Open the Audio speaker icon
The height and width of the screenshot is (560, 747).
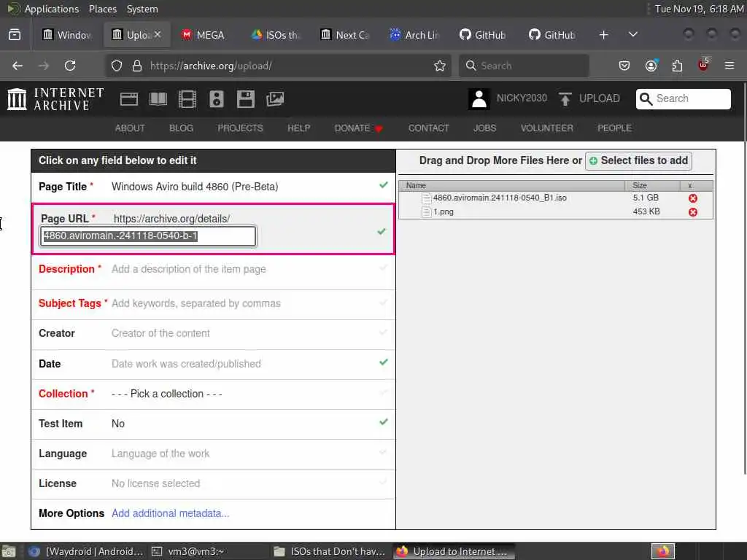216,99
